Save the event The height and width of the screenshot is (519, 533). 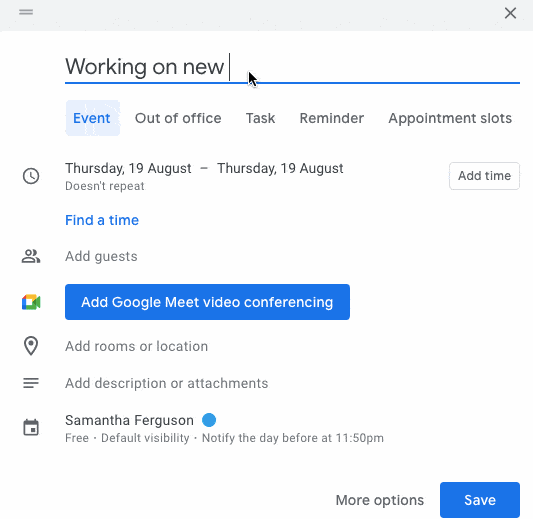tap(480, 500)
